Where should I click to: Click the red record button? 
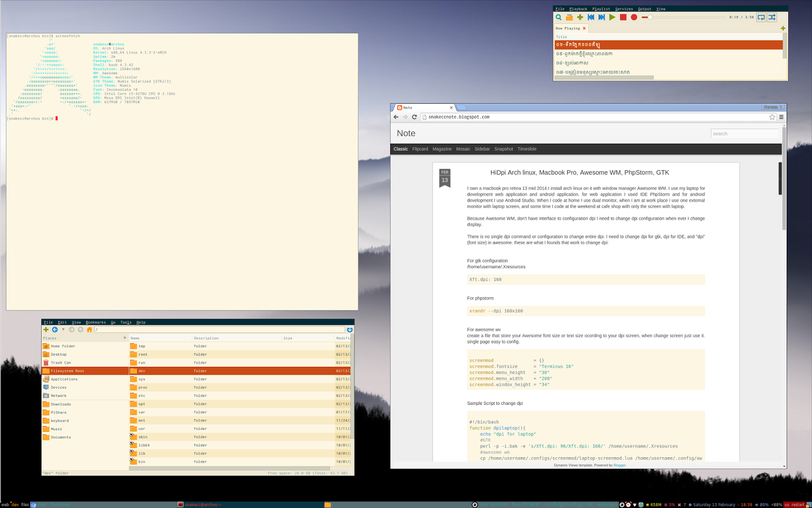coord(634,17)
